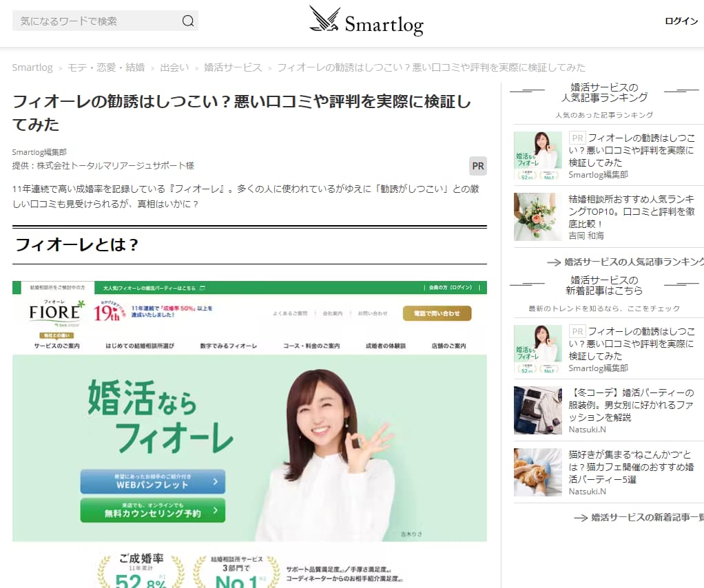
Task: Click arrow icon before 婚活サービスの人気記事ランキング link
Action: (x=554, y=262)
